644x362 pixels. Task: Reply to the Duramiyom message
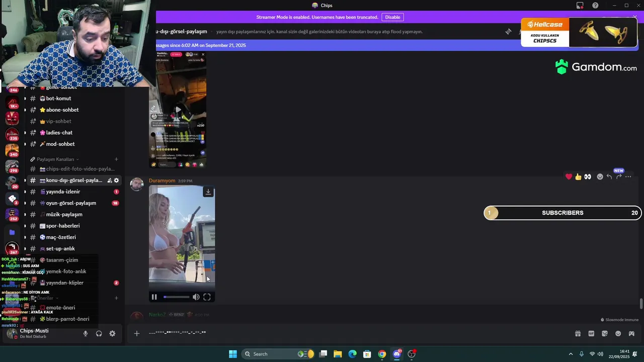[609, 176]
